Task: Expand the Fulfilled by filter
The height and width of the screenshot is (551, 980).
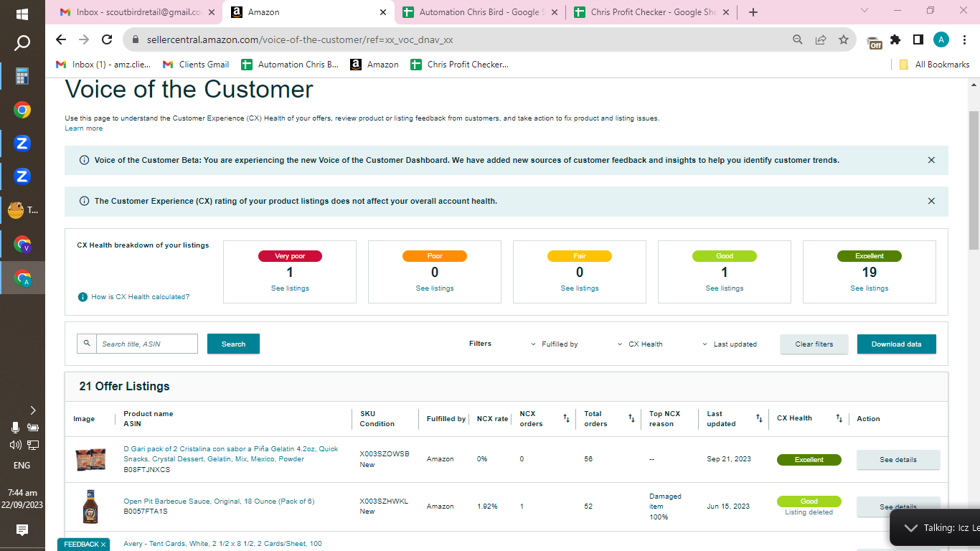Action: point(555,344)
